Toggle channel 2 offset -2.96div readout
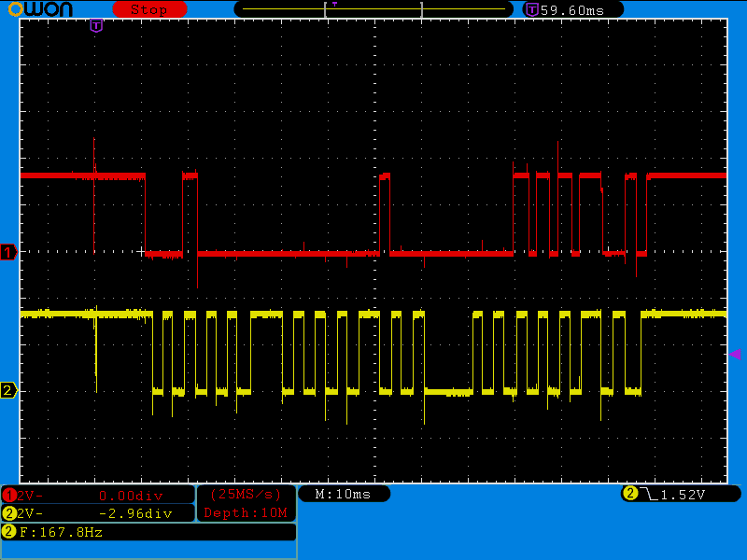 click(135, 513)
